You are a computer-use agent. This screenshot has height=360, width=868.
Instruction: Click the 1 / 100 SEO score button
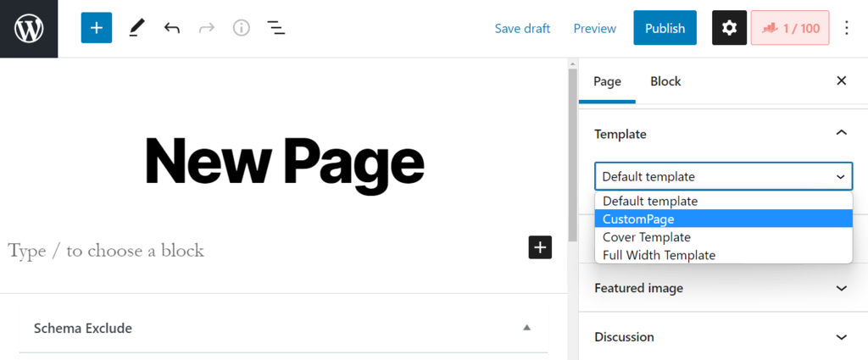[790, 28]
